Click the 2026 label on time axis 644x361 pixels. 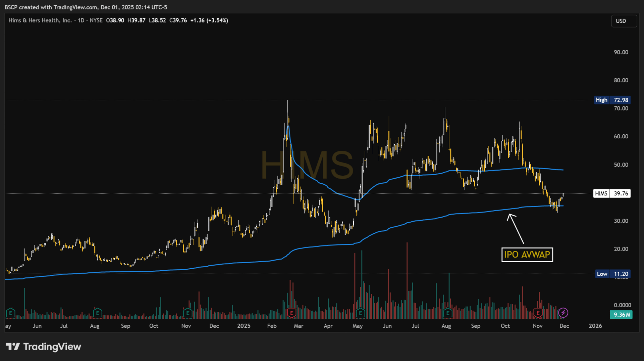pos(595,326)
